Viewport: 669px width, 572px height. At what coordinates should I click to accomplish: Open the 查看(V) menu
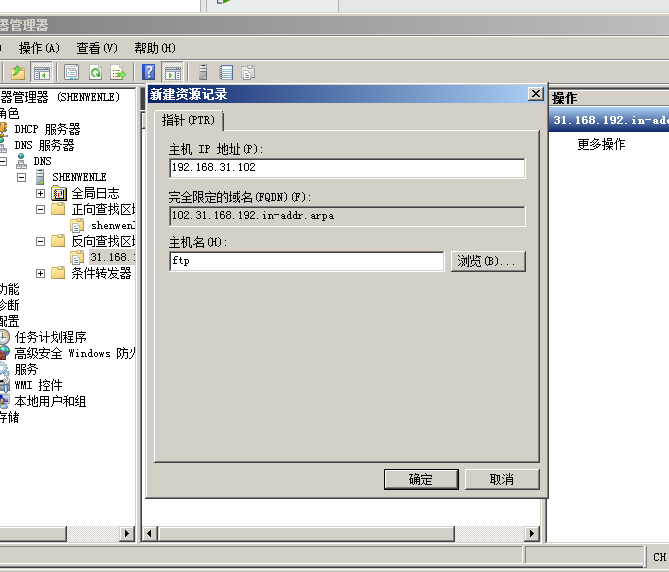(x=96, y=48)
